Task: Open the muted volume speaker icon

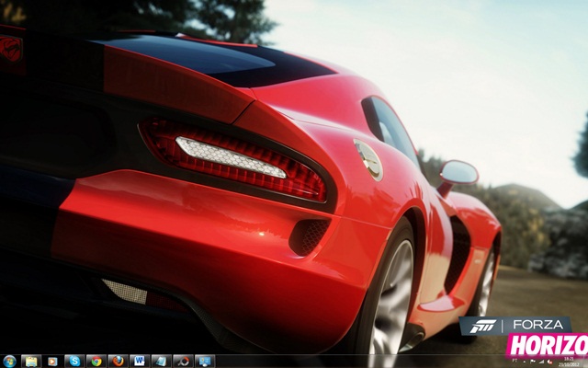Action: 549,362
